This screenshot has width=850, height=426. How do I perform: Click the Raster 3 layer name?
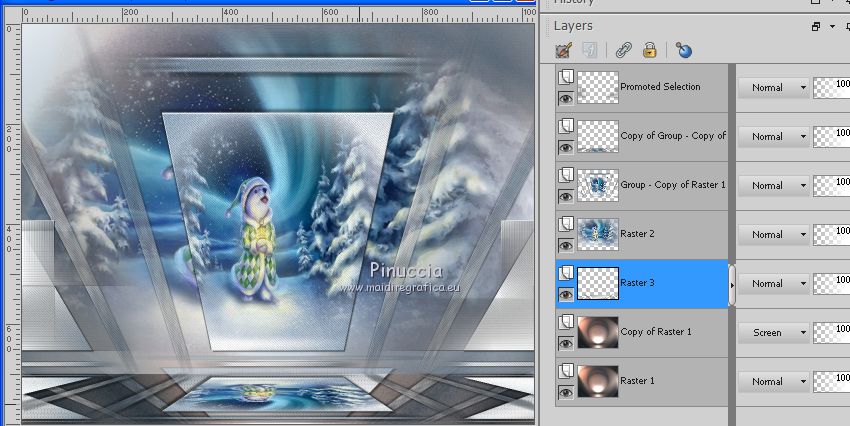click(x=637, y=282)
